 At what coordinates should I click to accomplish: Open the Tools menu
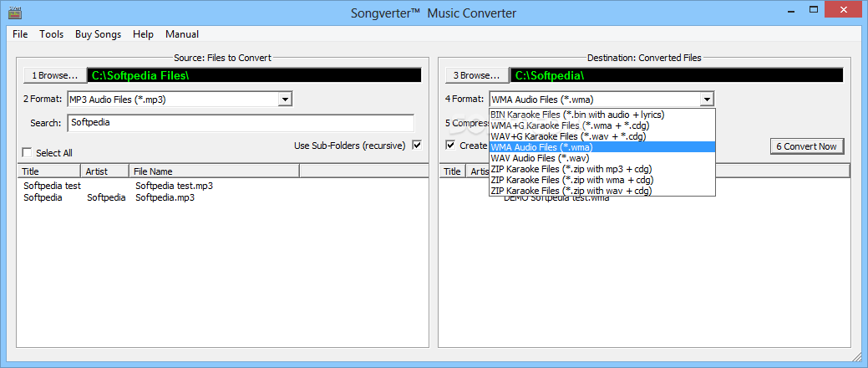coord(52,34)
